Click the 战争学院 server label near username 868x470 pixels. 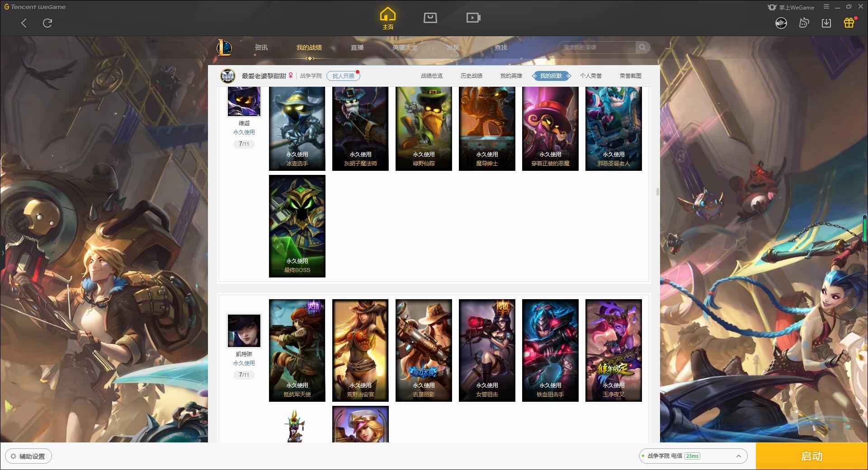point(311,76)
